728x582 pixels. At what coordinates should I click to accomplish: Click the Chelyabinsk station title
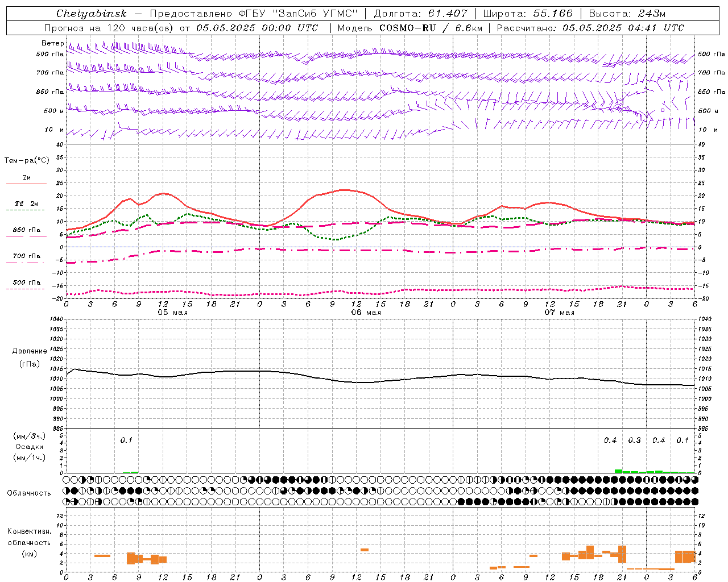click(92, 14)
